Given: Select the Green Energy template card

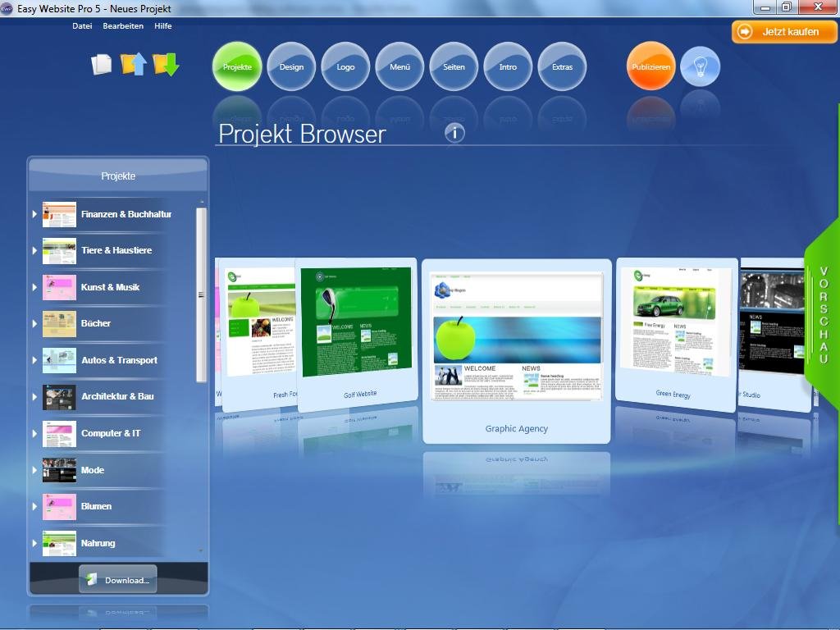Looking at the screenshot, I should click(x=677, y=335).
